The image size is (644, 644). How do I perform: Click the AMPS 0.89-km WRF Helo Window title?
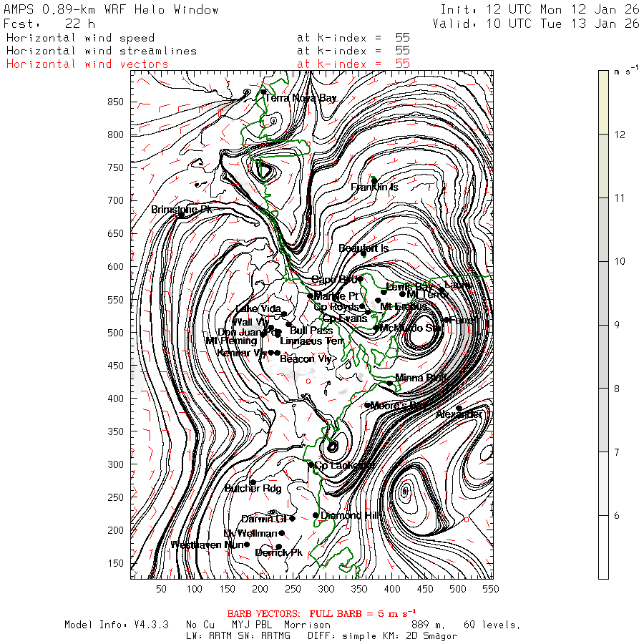click(112, 10)
